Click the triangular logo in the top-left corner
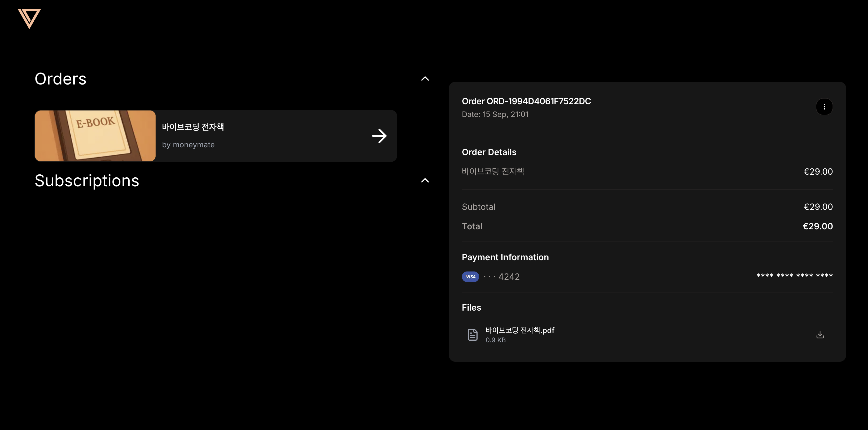The height and width of the screenshot is (430, 868). coord(29,18)
